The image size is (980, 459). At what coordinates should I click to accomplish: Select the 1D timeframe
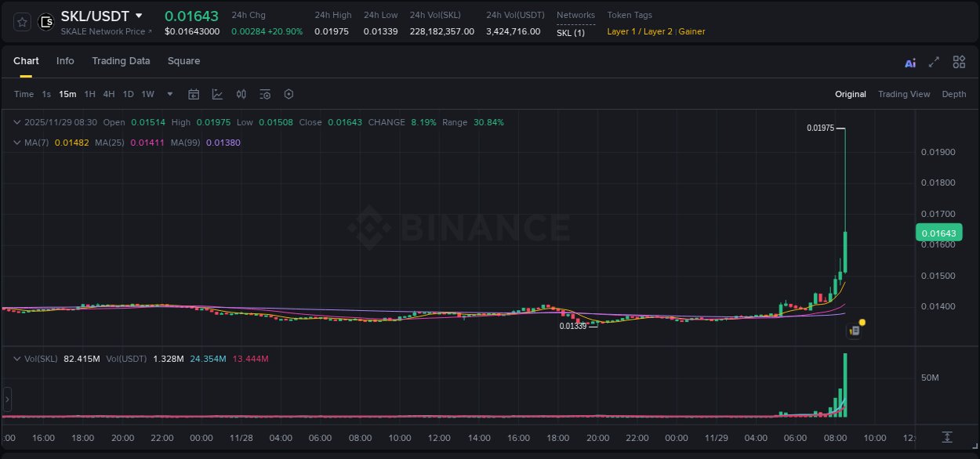(127, 94)
